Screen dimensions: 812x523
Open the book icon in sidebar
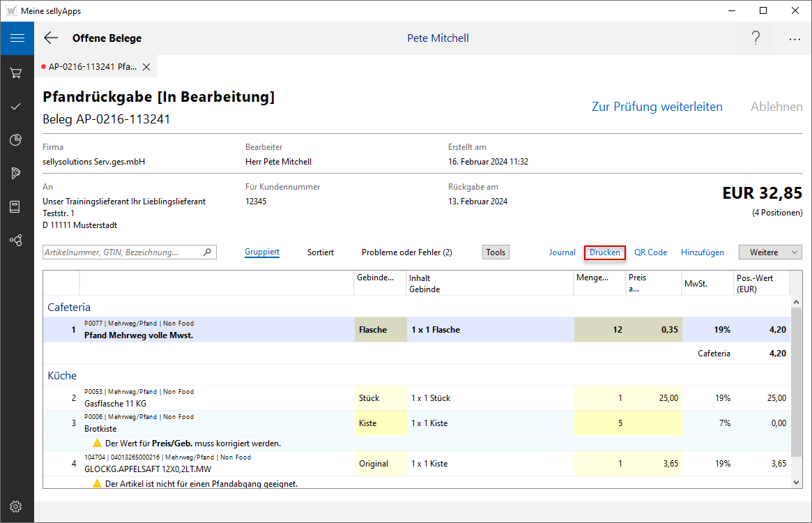tap(17, 206)
